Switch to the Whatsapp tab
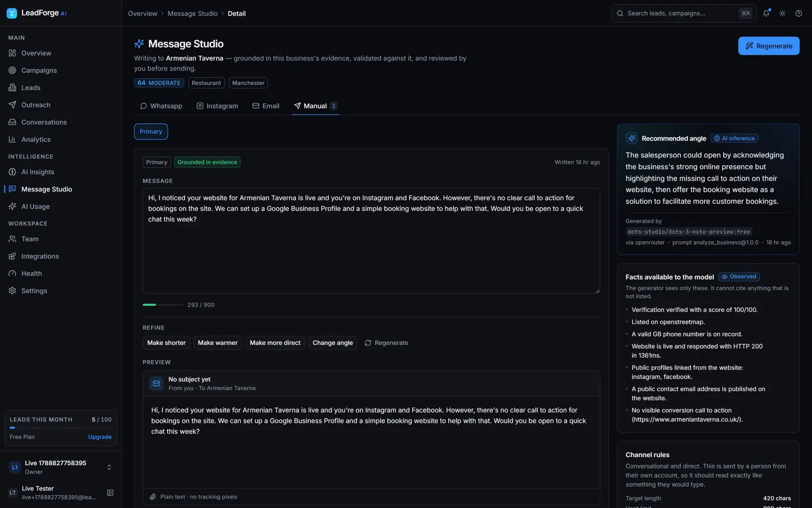Screen dimensions: 812x508 [161, 106]
